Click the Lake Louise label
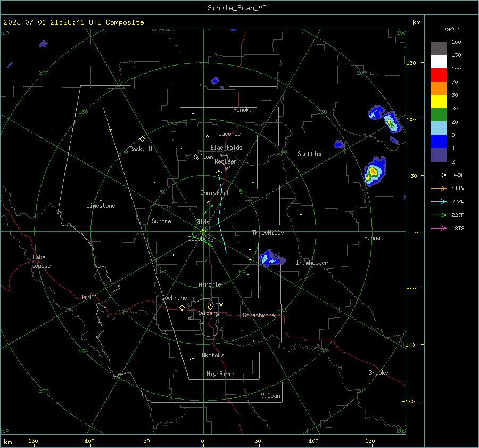 click(41, 262)
